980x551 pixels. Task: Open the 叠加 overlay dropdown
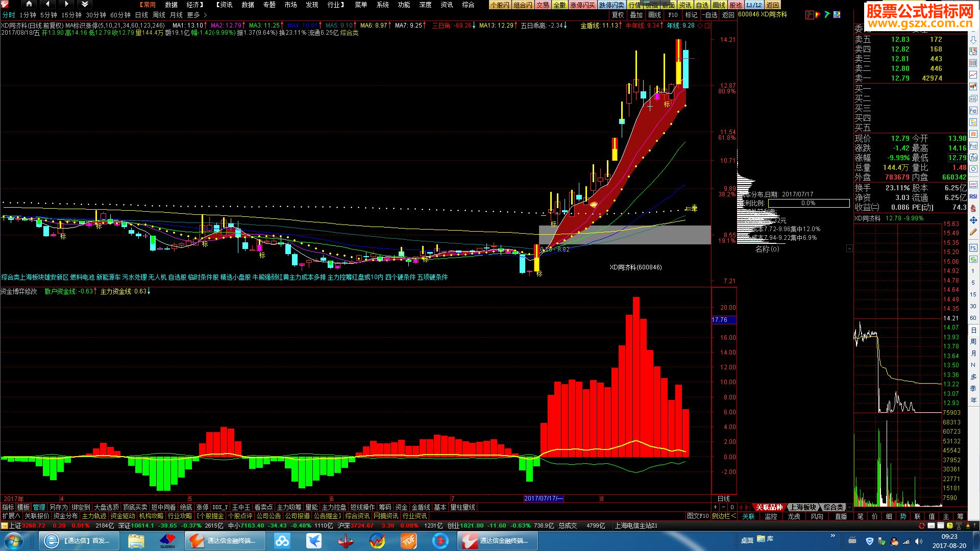pyautogui.click(x=636, y=15)
